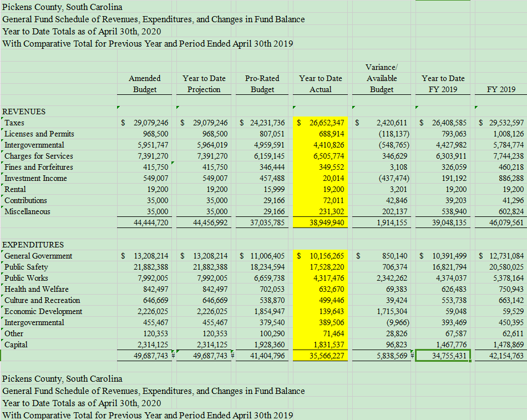This screenshot has width=527, height=420.
Task: Select the last FY 2019 column header
Action: pos(501,89)
